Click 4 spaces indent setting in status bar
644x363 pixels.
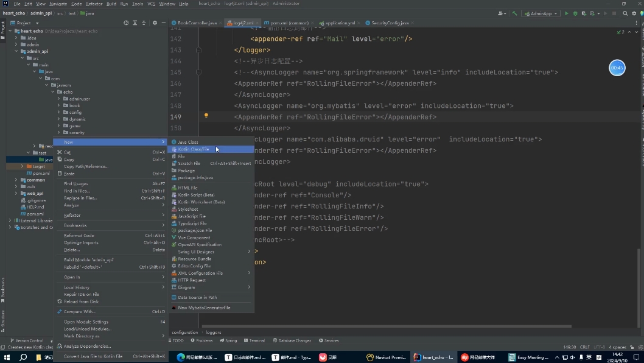point(617,347)
